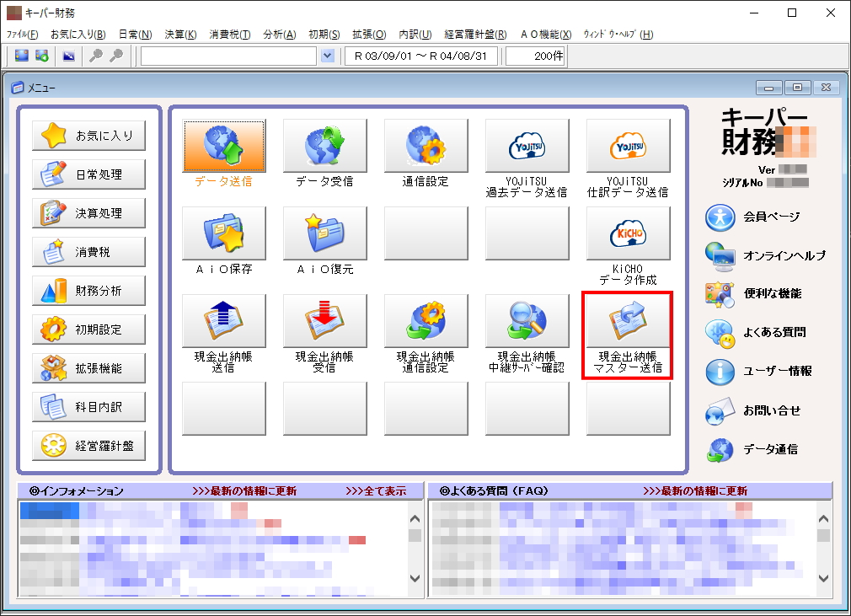Click FAQ 最新の情報に更新 link
The image size is (851, 616).
tap(695, 491)
